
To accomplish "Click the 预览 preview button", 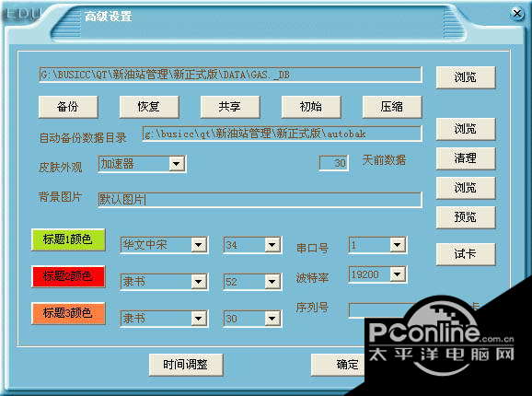I will (466, 217).
